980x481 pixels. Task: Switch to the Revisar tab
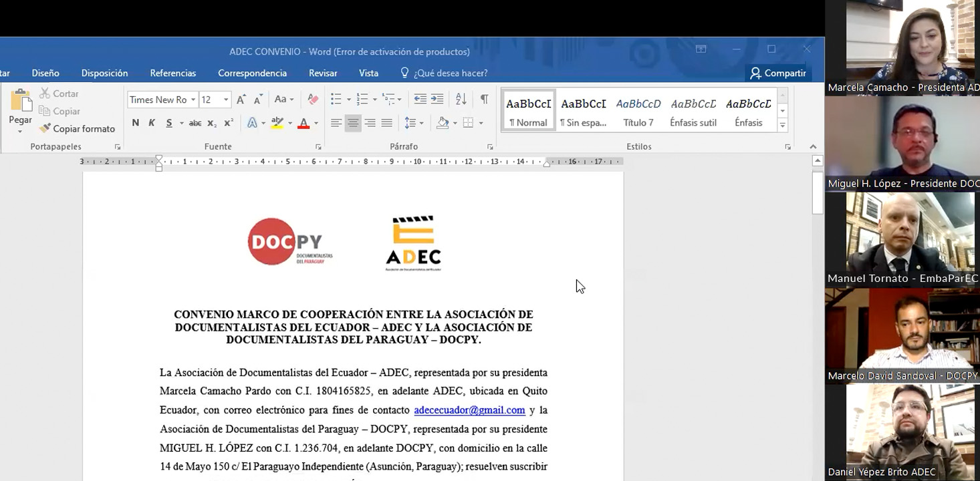point(323,73)
